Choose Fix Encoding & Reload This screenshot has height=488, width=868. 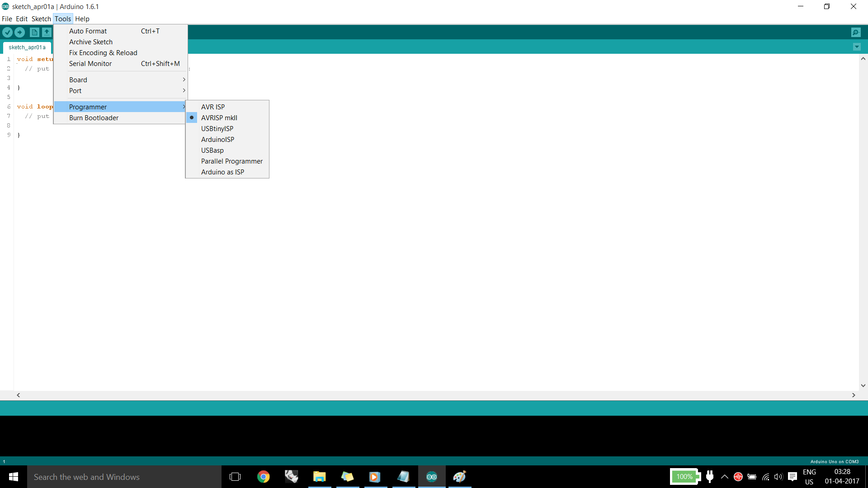120,53
